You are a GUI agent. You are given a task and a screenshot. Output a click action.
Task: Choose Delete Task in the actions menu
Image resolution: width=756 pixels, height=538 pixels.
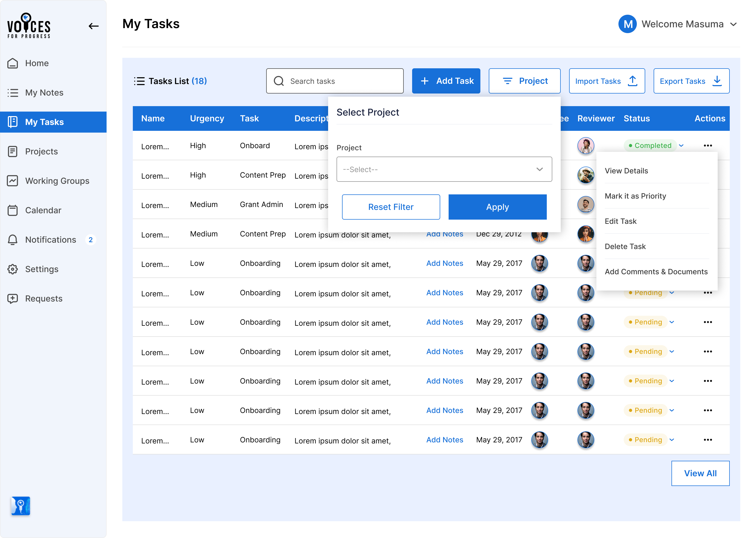[625, 246]
